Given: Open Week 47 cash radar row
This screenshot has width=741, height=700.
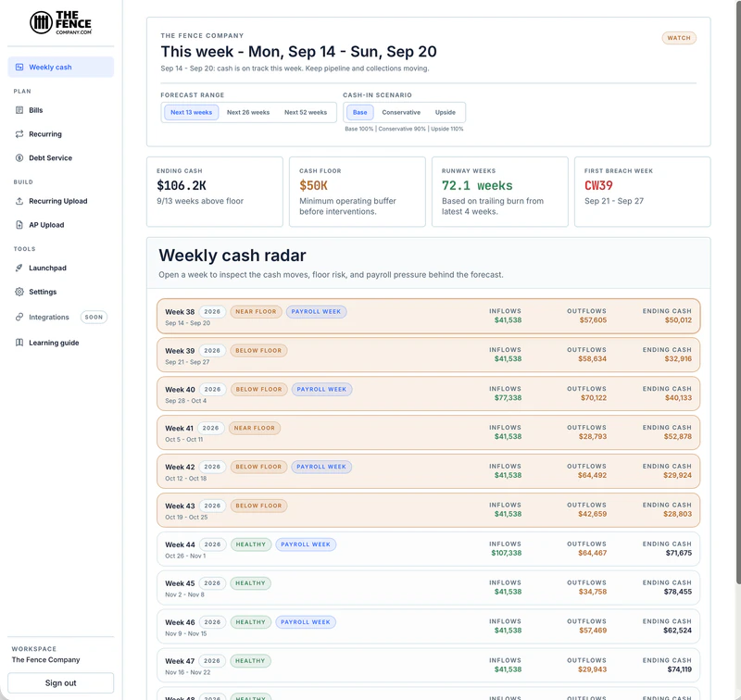Looking at the screenshot, I should tap(428, 666).
